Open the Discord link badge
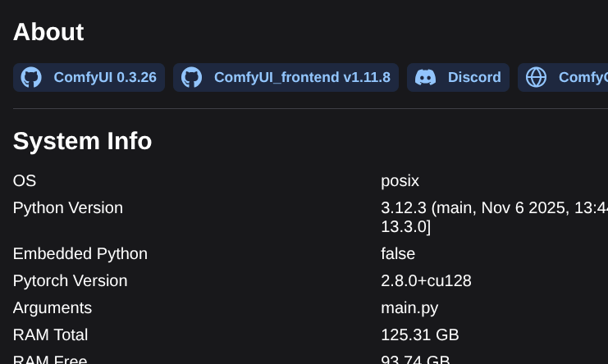The image size is (608, 364). (x=458, y=77)
